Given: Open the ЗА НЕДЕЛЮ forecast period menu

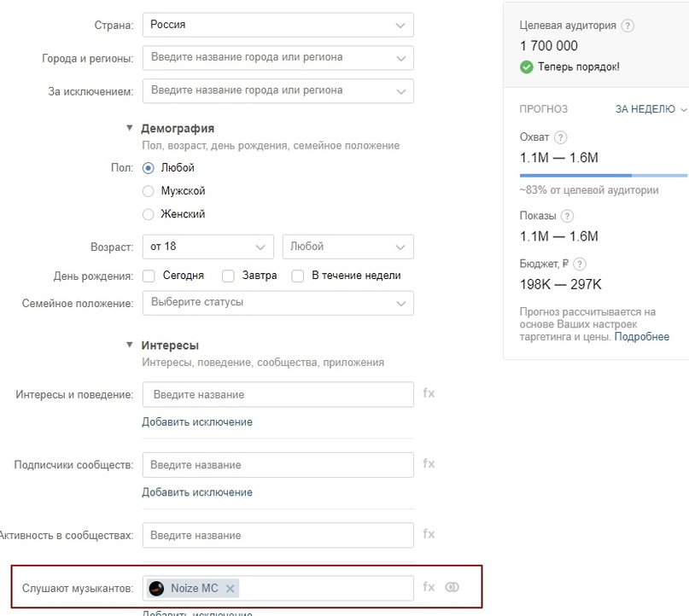Looking at the screenshot, I should click(651, 109).
